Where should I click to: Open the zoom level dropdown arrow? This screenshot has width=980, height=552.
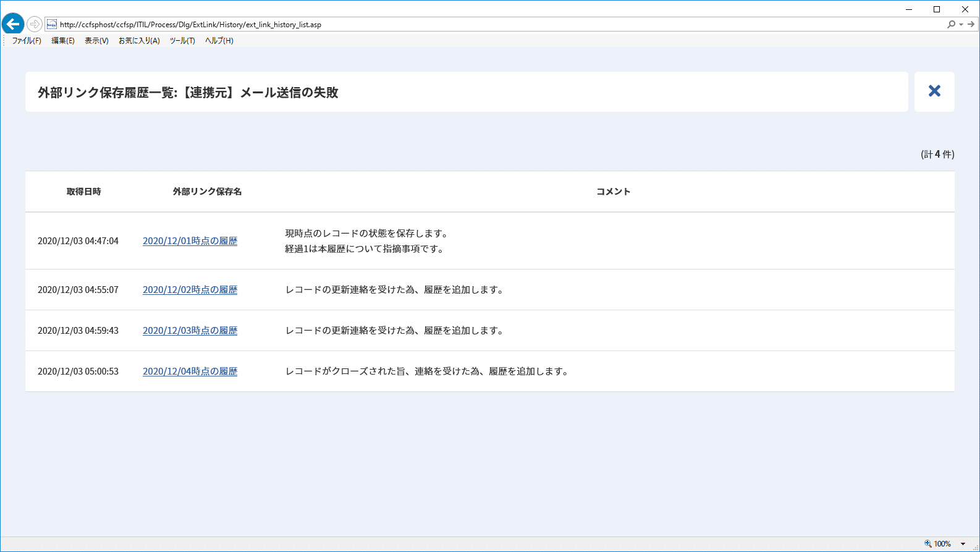[x=963, y=544]
